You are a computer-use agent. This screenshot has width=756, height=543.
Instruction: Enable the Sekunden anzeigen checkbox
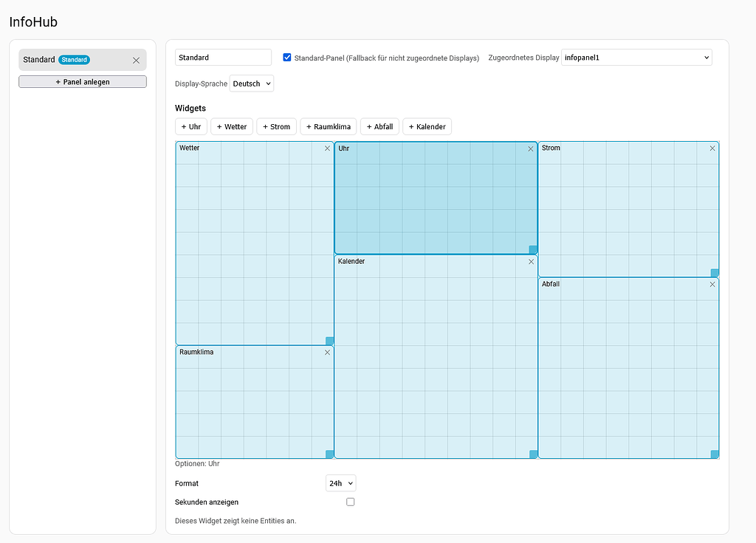point(351,502)
